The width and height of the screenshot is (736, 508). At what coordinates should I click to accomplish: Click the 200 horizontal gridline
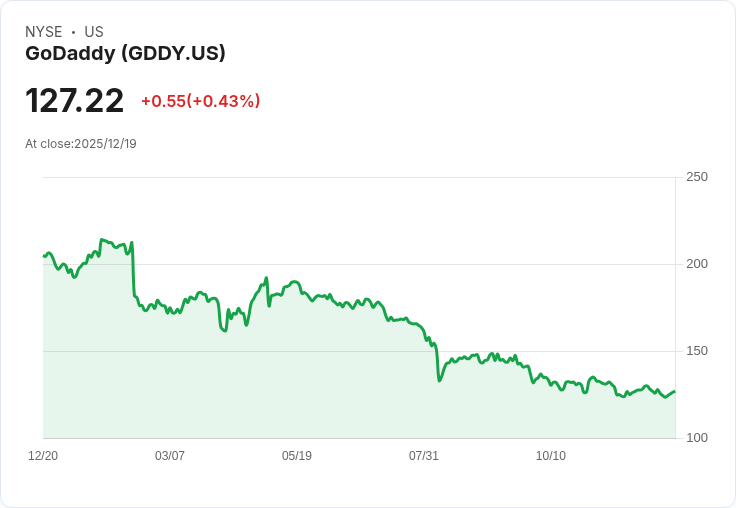pos(400,264)
